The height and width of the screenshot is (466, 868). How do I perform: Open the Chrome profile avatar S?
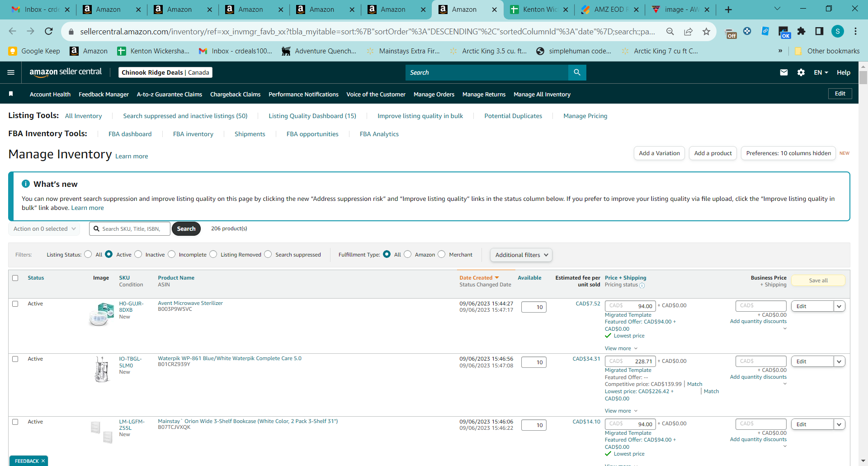(x=838, y=31)
